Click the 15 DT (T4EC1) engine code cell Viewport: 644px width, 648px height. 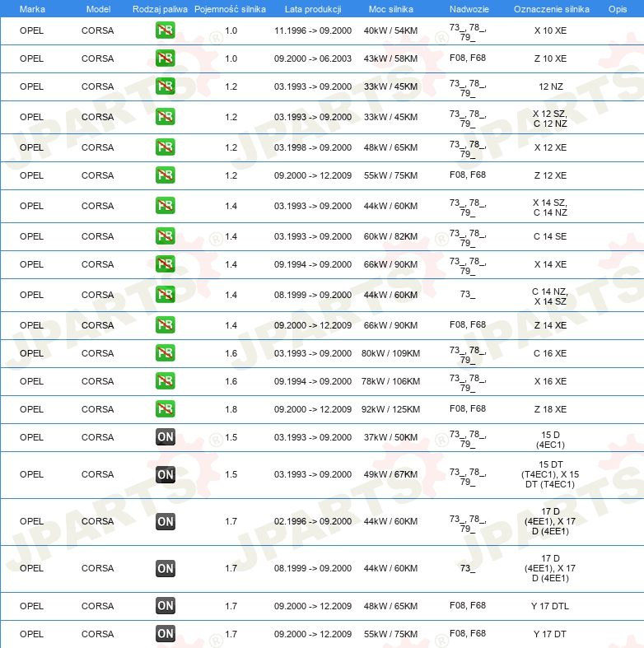point(550,474)
